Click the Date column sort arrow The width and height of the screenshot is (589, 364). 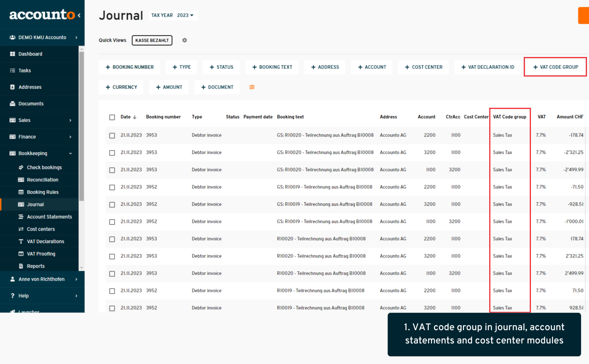coord(135,117)
